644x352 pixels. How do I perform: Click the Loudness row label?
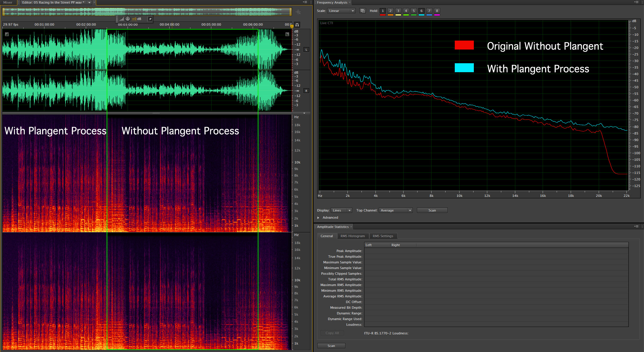(354, 325)
